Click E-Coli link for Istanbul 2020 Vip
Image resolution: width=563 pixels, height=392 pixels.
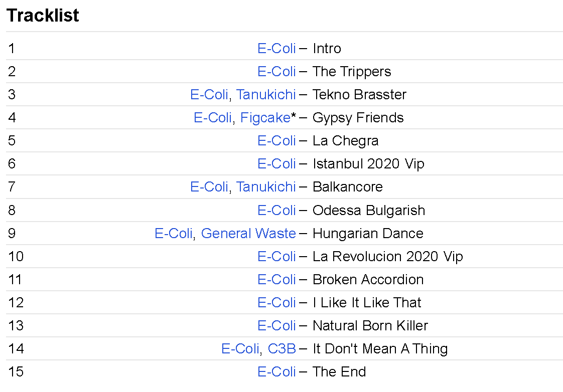coord(276,164)
